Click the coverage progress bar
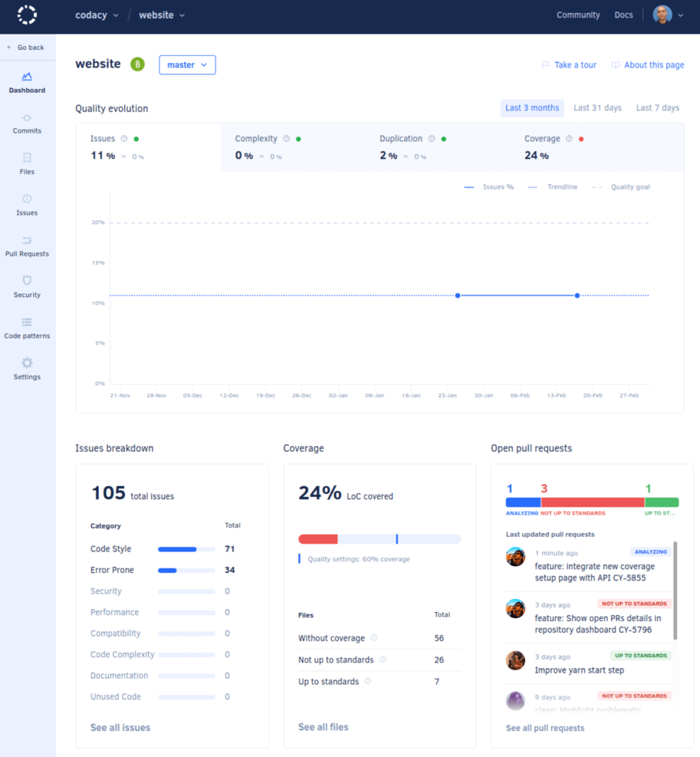This screenshot has height=757, width=700. coord(380,538)
